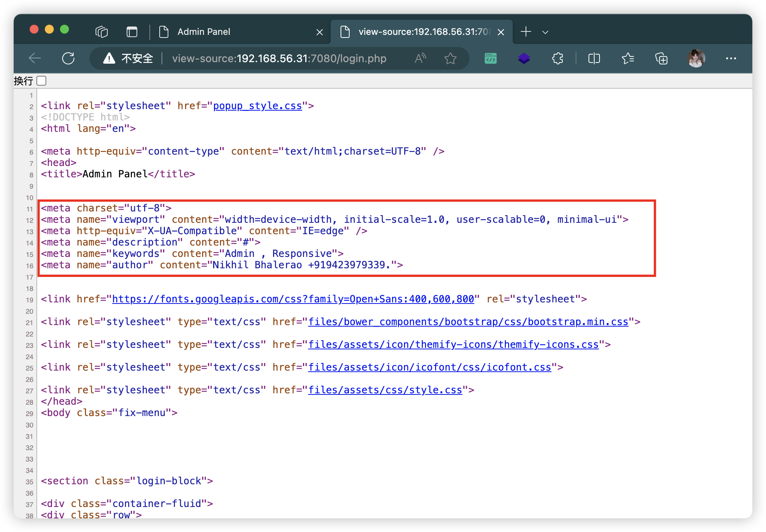This screenshot has width=766, height=532.
Task: Toggle the vertical tabs icon
Action: tap(132, 32)
